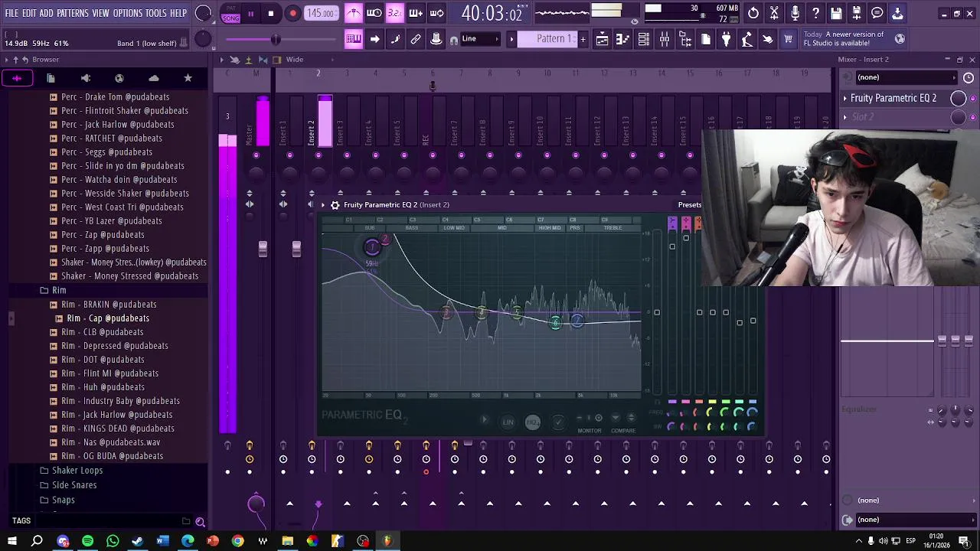
Task: Open the browser cloud library tab
Action: (154, 78)
